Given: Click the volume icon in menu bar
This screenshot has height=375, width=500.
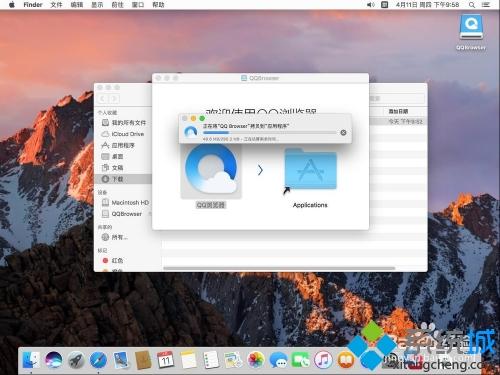Looking at the screenshot, I should (370, 5).
